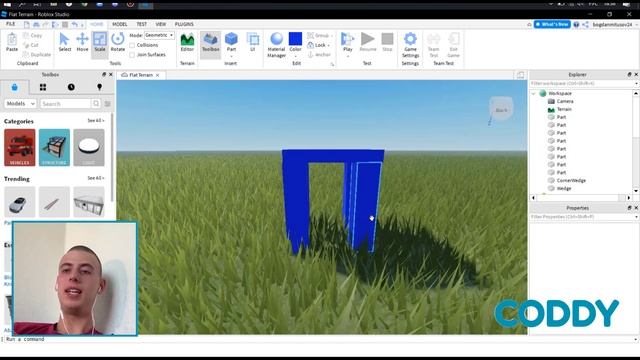Expand the Part dropdown arrow
Viewport: 640px width, 360px height.
231,56
